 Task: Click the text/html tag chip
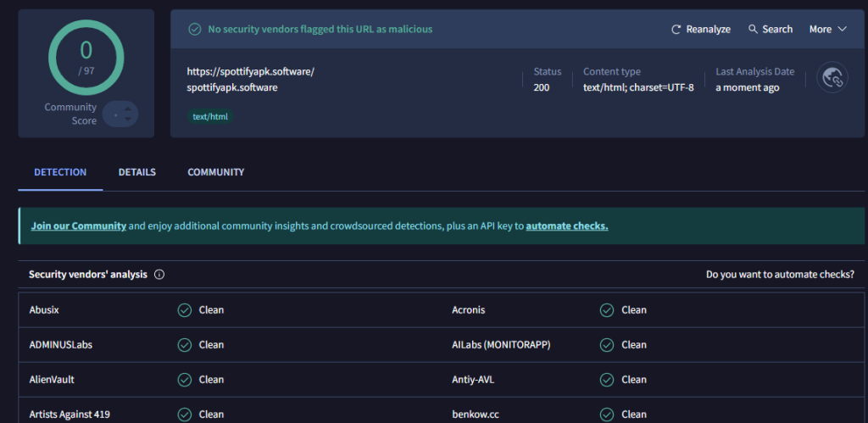210,117
